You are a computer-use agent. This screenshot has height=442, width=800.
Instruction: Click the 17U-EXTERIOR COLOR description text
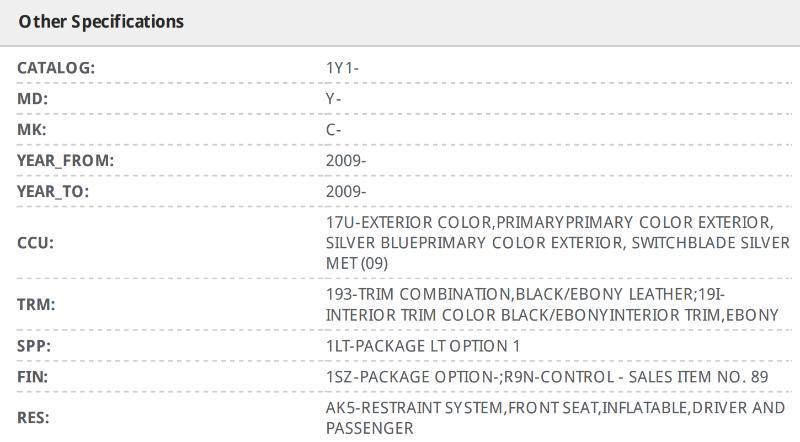(557, 242)
